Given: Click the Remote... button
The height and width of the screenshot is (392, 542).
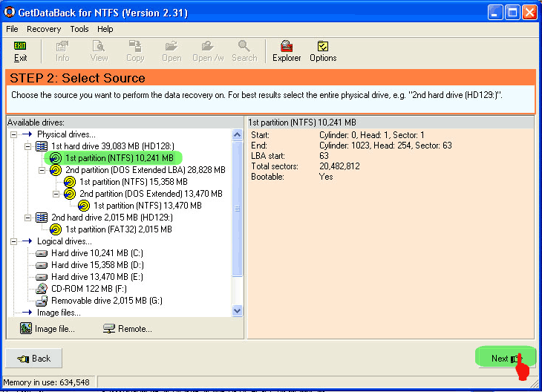Looking at the screenshot, I should click(128, 329).
